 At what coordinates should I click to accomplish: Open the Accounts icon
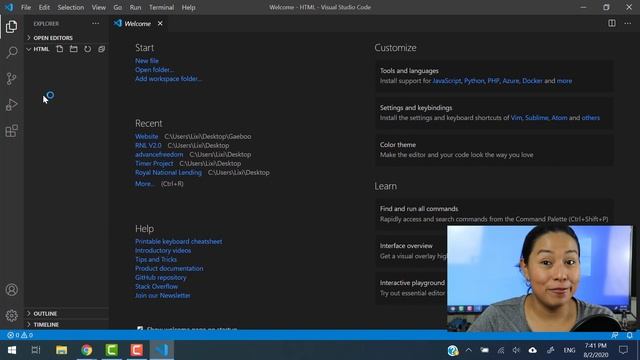point(11,290)
